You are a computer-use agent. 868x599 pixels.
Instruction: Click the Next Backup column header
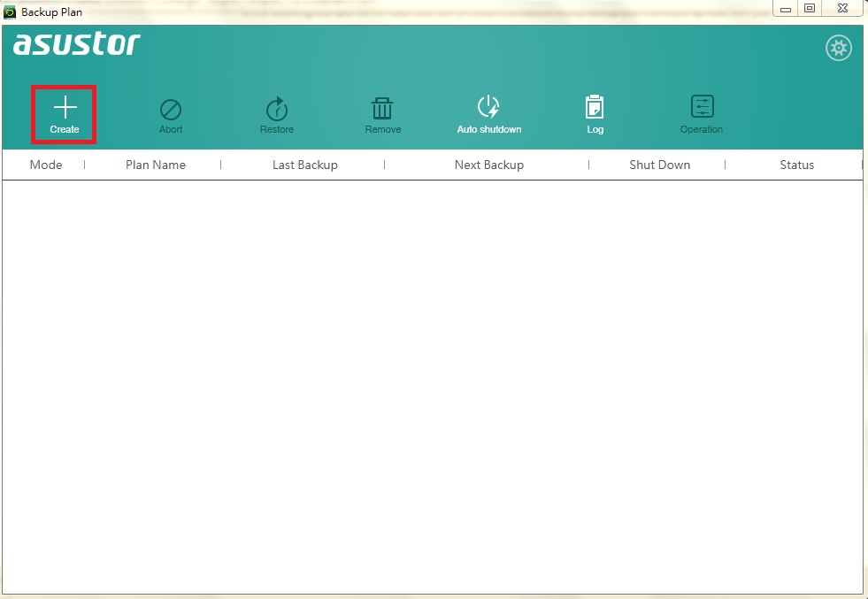[488, 165]
